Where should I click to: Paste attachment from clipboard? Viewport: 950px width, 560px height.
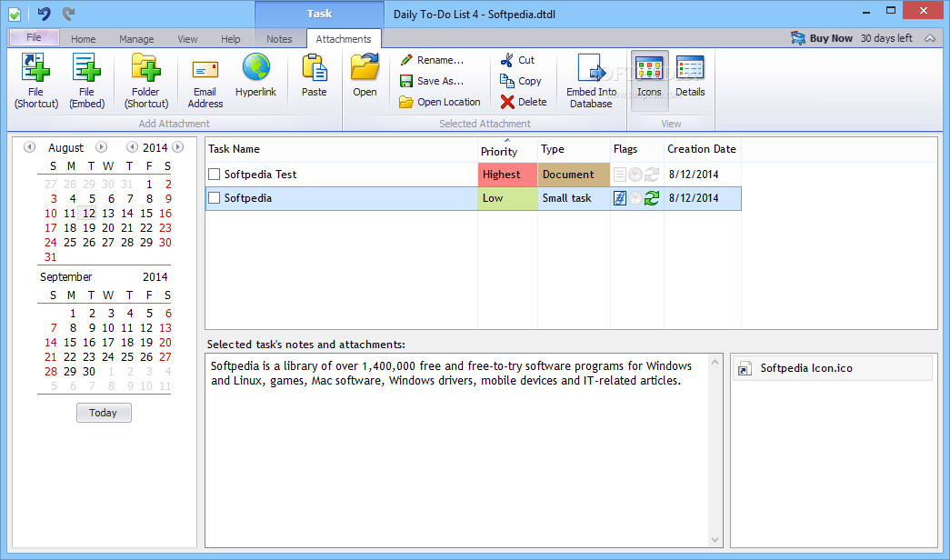(314, 75)
